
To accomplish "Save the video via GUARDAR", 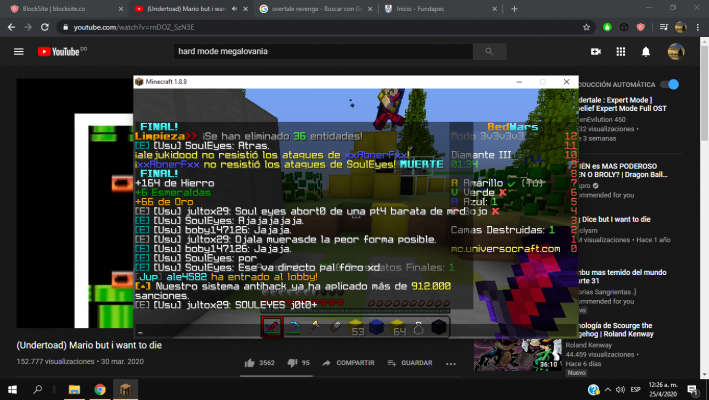I will coord(410,362).
